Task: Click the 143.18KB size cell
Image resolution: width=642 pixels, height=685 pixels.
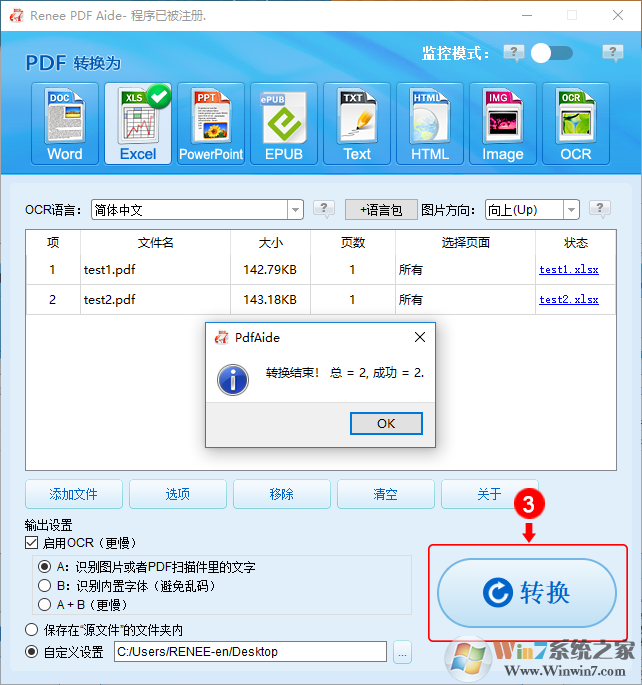Action: (x=270, y=299)
